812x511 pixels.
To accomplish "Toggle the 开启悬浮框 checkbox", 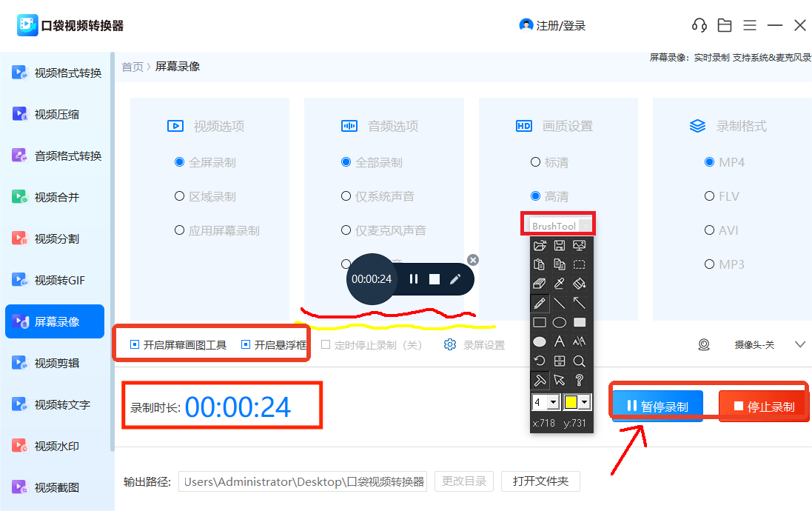I will [x=246, y=344].
